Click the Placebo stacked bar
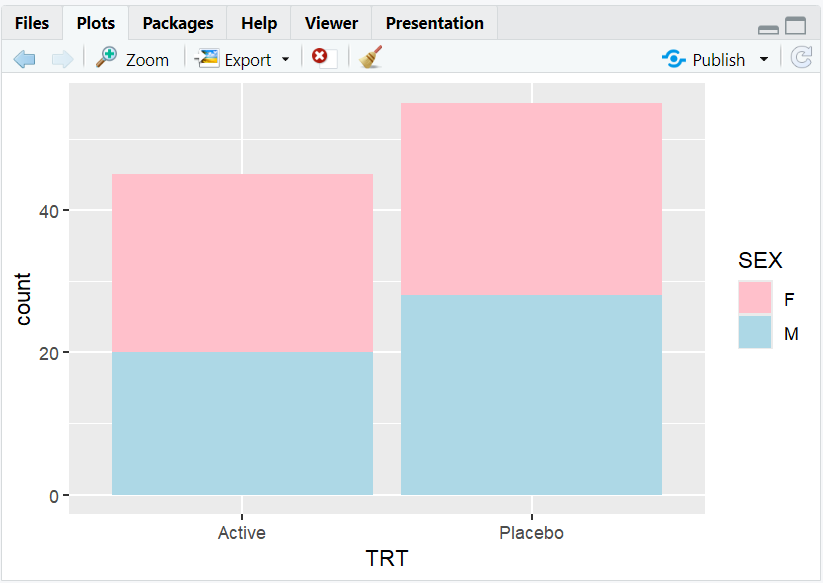 531,300
